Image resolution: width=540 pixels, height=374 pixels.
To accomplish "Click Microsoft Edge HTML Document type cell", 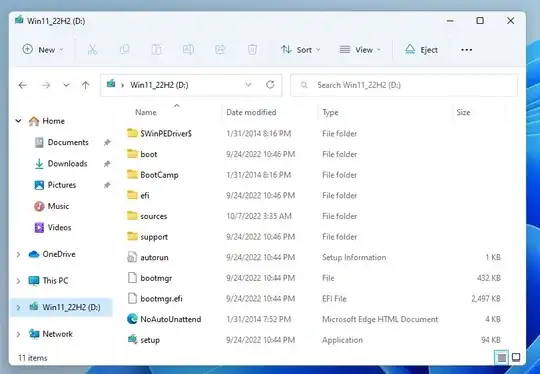I will [x=380, y=319].
